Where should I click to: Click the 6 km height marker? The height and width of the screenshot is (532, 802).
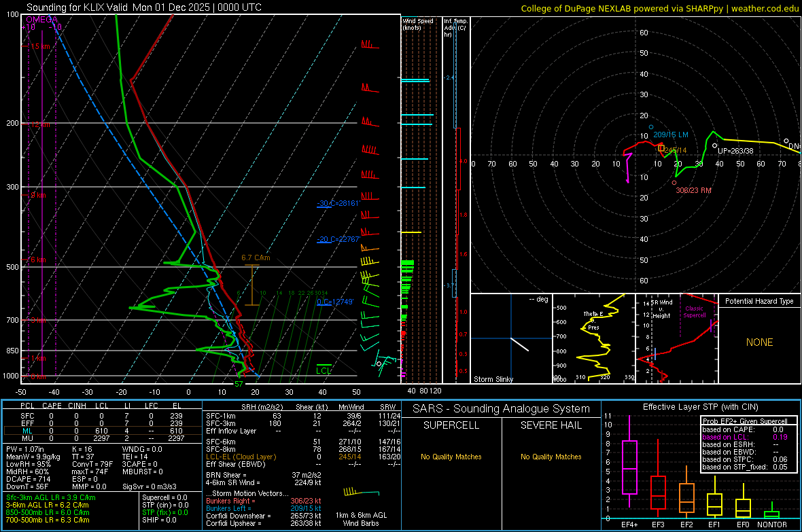37,260
